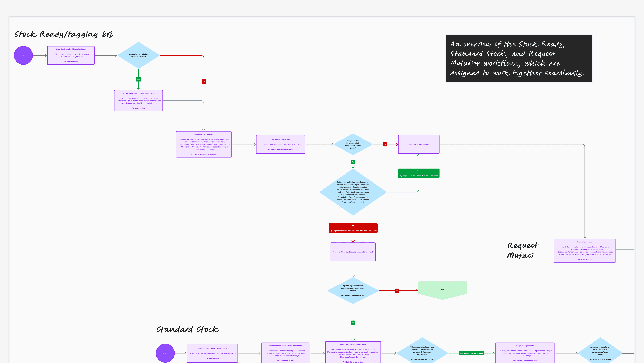Select the green "End" terminator shape
The height and width of the screenshot is (363, 644).
point(442,290)
